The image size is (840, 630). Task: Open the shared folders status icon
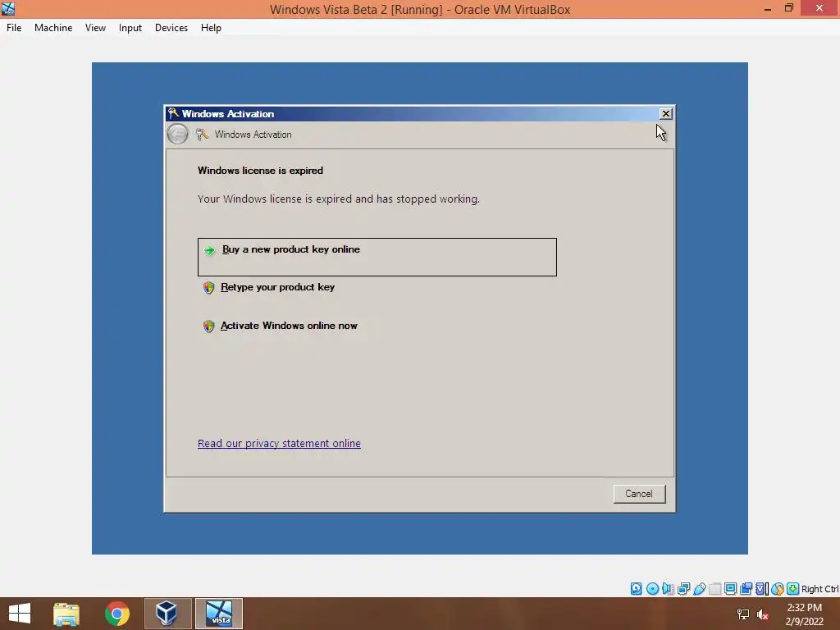point(714,589)
